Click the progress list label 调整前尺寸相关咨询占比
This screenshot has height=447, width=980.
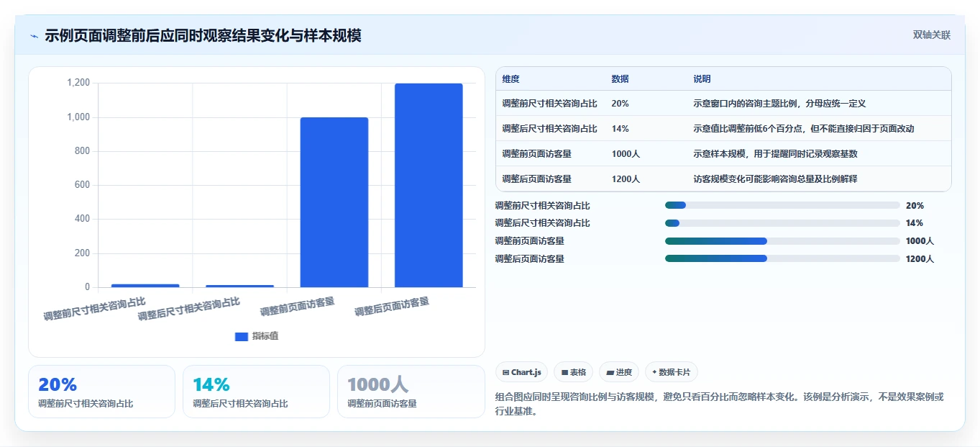pyautogui.click(x=542, y=205)
